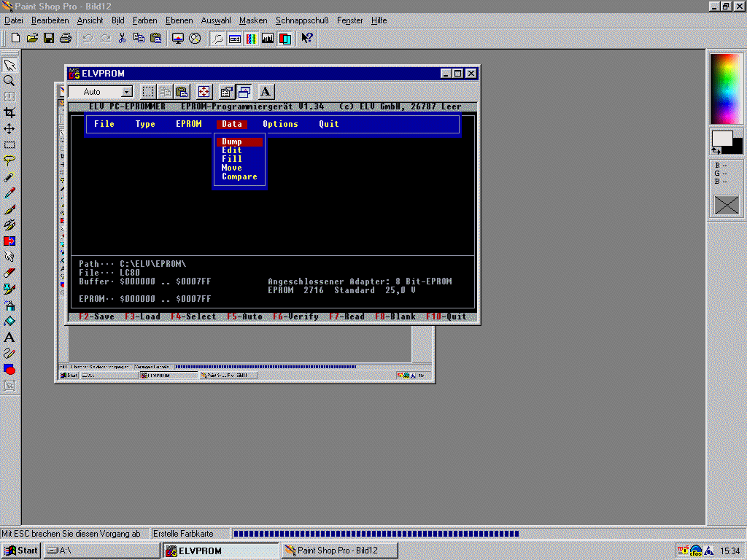Pick a color from the rainbow color picker
The image size is (747, 560).
[x=726, y=89]
